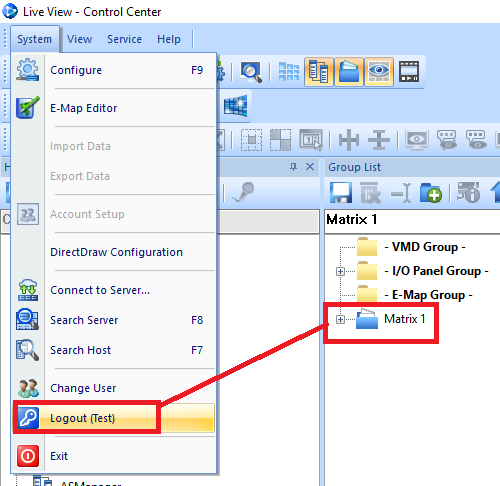500x486 pixels.
Task: Click the delete group icon in Group List
Action: 370,192
